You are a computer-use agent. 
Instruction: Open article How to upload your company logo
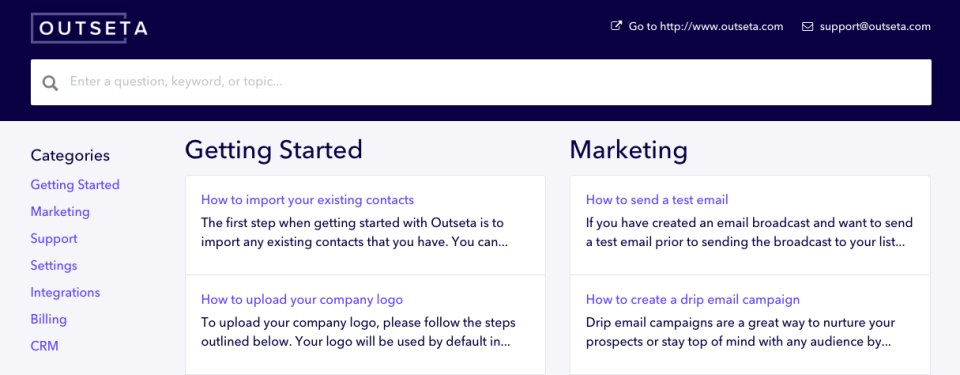302,300
